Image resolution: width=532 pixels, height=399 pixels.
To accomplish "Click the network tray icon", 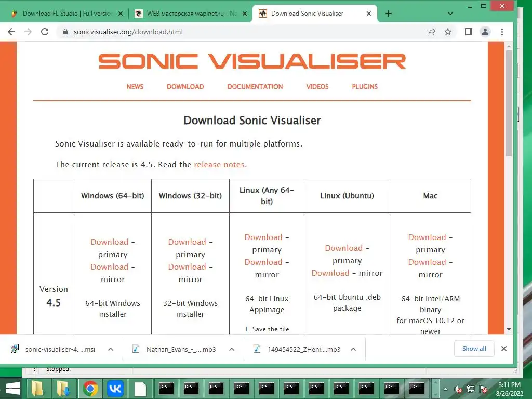I will (x=471, y=390).
